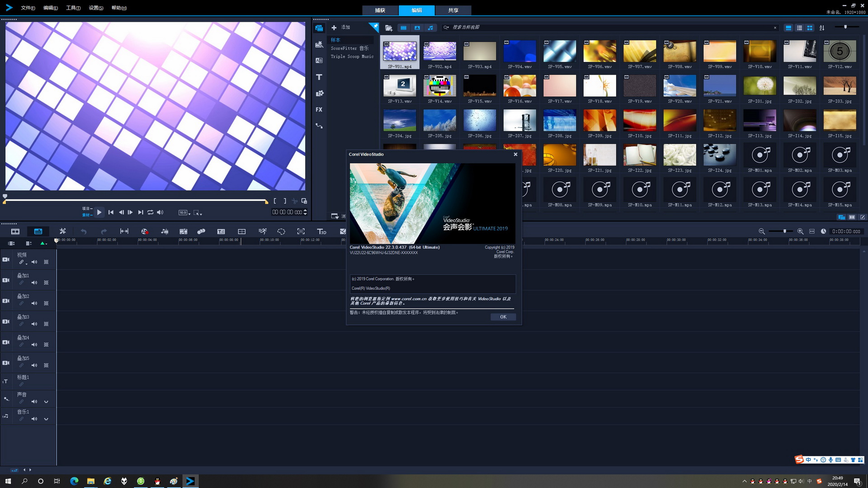
Task: Toggle track transparency on 叠加2 track
Action: [46, 304]
